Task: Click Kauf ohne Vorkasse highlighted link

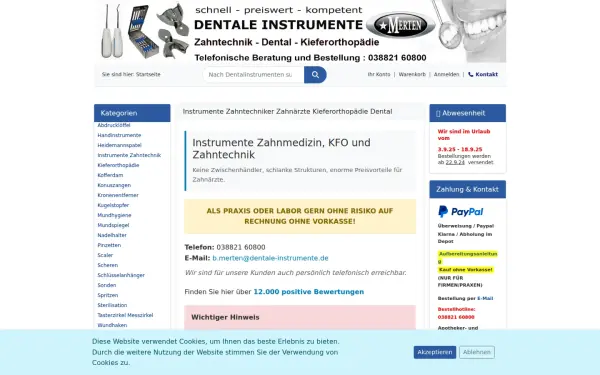Action: point(466,269)
